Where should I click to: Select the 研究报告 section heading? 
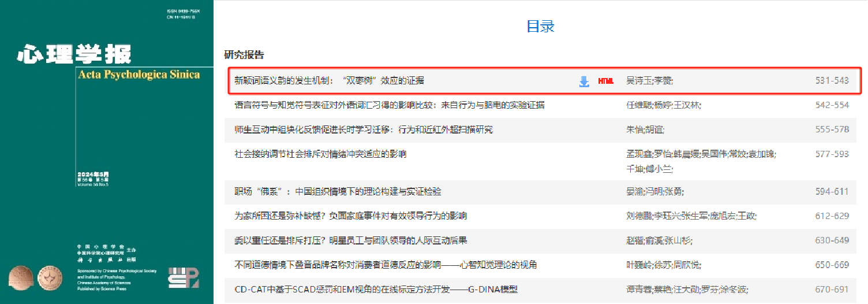[244, 55]
